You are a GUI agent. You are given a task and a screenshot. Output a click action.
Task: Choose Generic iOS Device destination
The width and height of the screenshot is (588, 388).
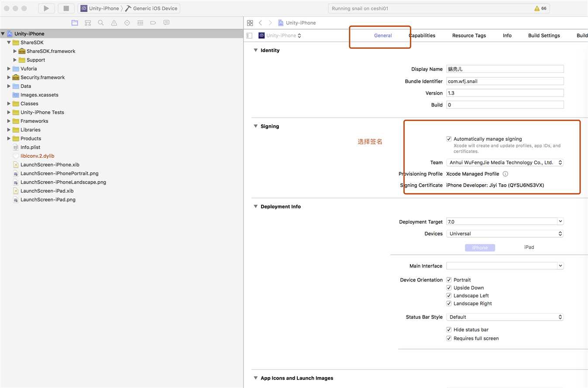[x=151, y=8]
